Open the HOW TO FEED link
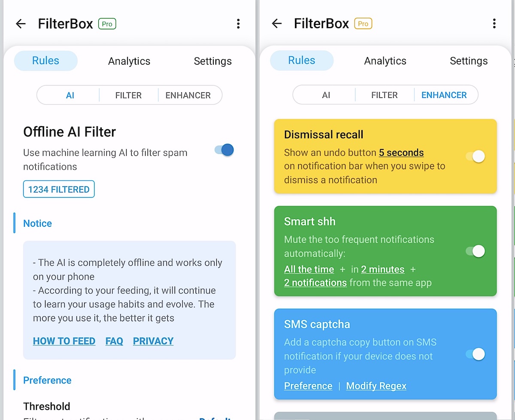515x420 pixels. coord(64,341)
